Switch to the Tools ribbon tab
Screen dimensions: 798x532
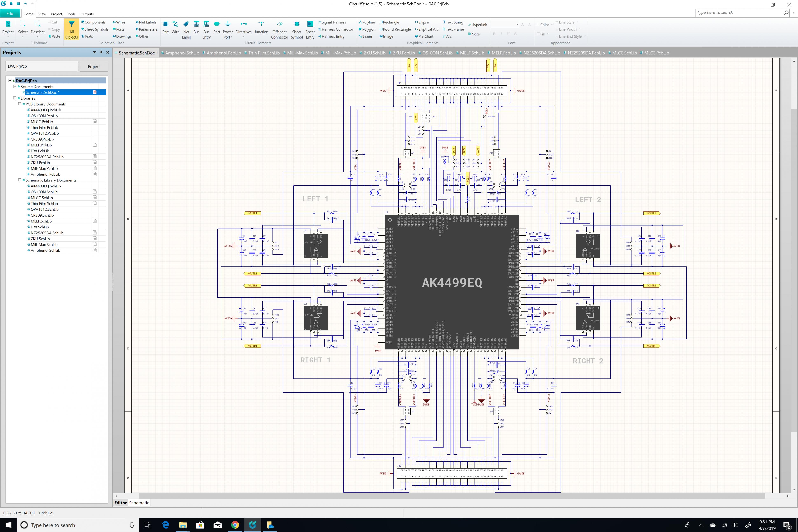(x=71, y=14)
